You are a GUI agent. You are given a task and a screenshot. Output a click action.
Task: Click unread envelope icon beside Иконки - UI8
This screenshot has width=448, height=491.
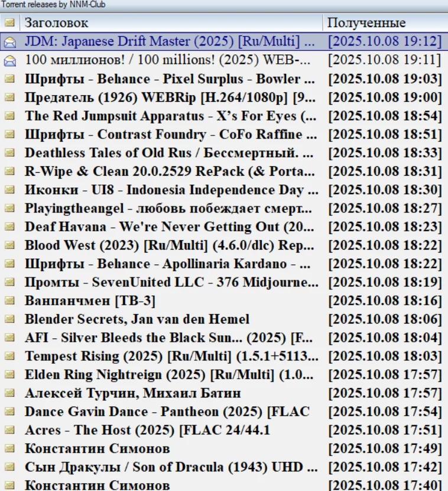[9, 189]
